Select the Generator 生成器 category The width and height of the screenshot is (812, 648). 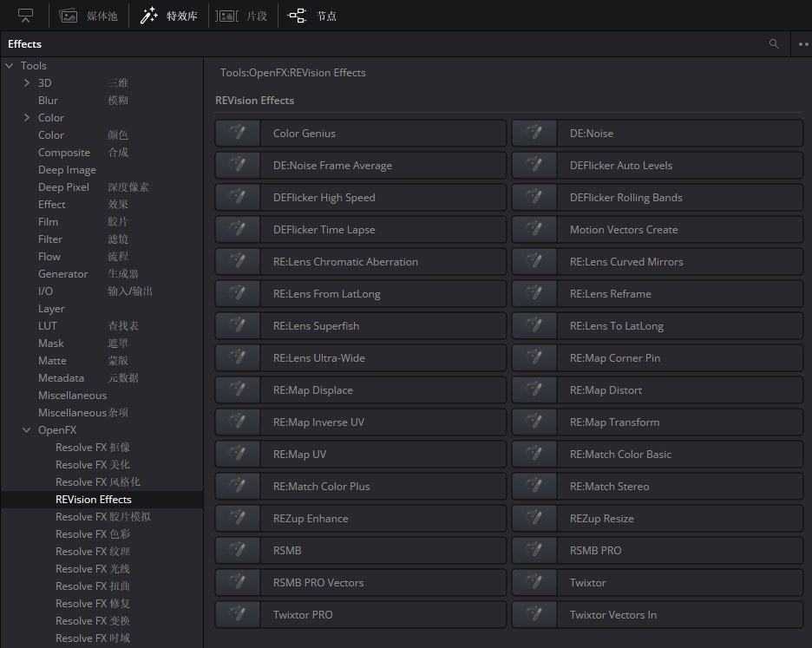pyautogui.click(x=88, y=274)
